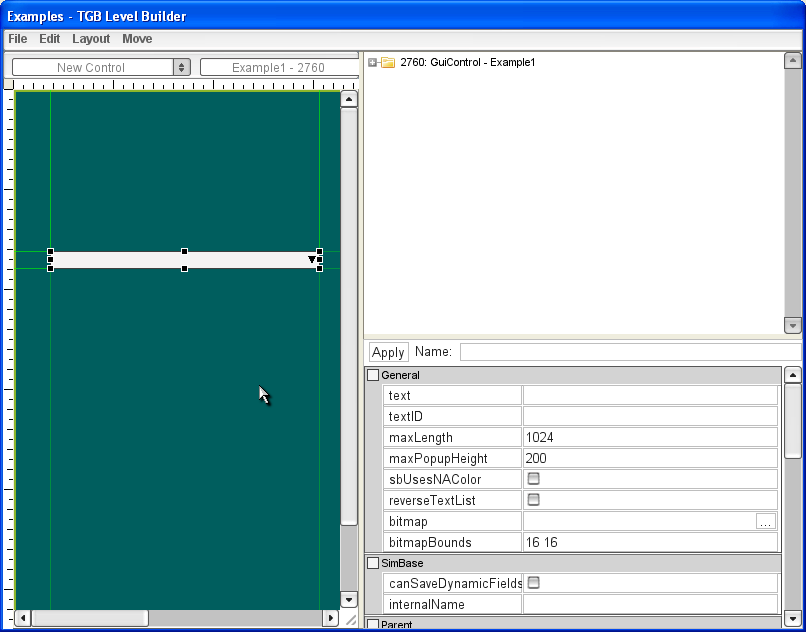Viewport: 806px width, 632px height.
Task: Click the Apply button
Action: tap(389, 352)
